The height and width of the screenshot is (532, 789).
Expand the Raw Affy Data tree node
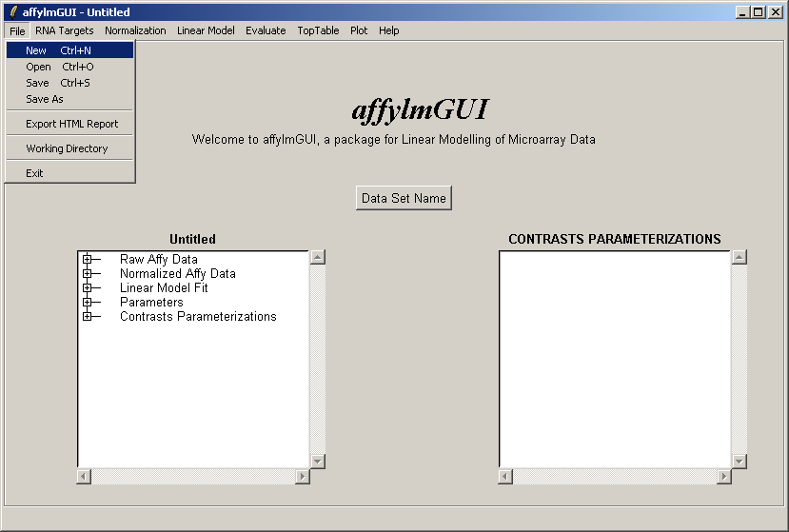point(88,259)
